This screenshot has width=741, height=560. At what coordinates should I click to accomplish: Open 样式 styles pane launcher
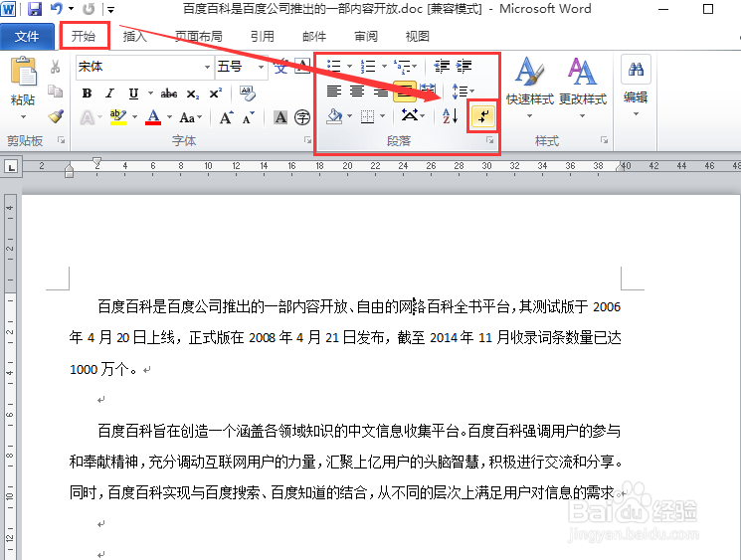pyautogui.click(x=604, y=140)
